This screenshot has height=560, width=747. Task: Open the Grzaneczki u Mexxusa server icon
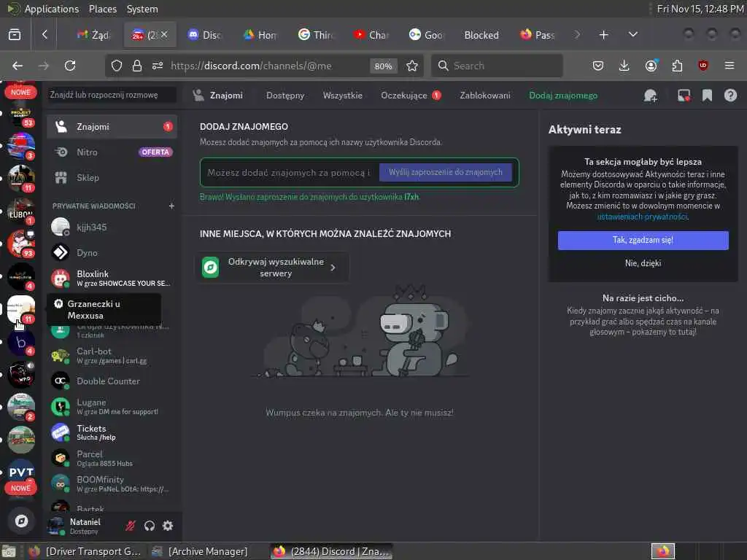(21, 308)
